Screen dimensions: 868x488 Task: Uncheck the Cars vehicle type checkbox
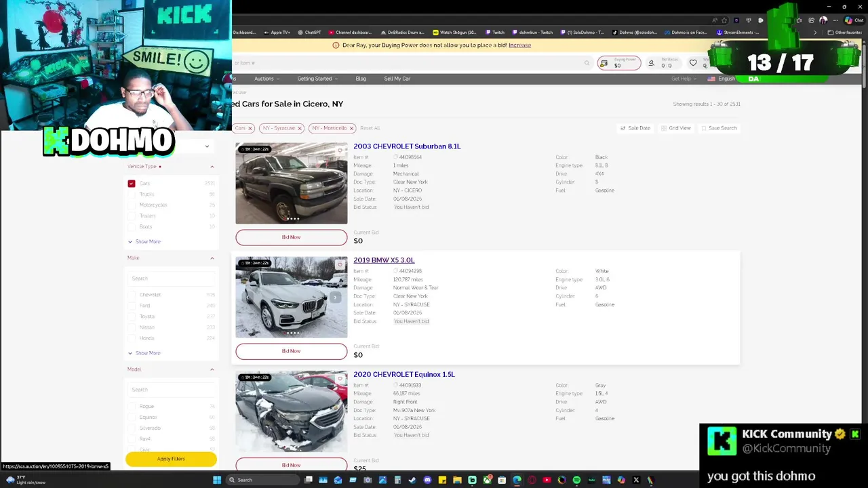point(132,184)
